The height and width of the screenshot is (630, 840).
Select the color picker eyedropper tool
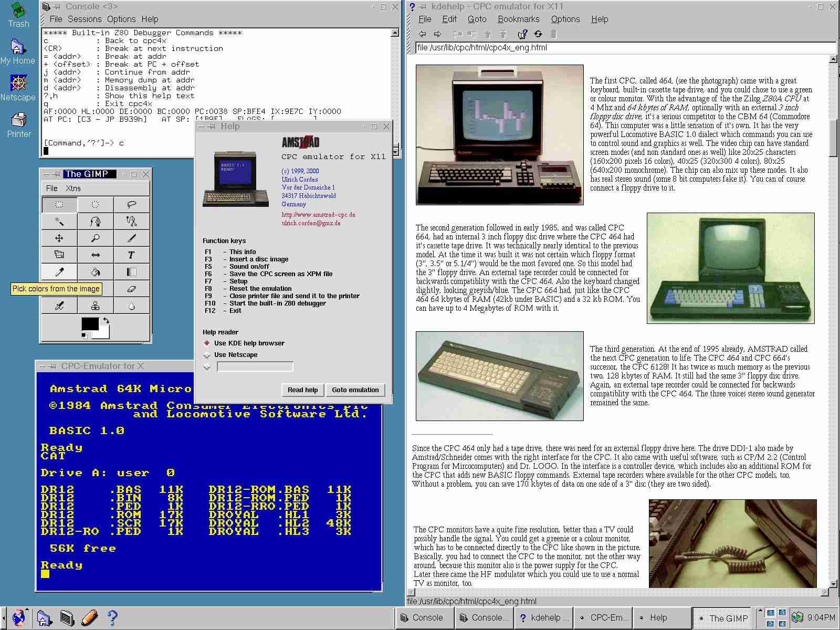click(59, 271)
